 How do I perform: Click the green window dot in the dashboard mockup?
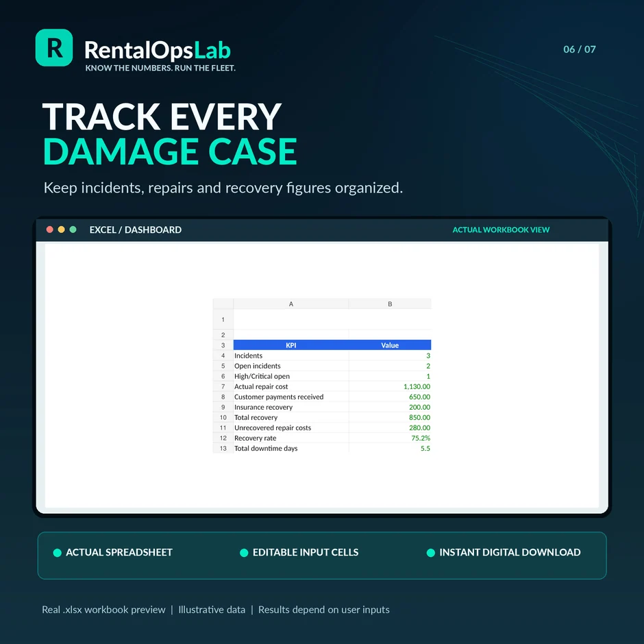pyautogui.click(x=73, y=230)
